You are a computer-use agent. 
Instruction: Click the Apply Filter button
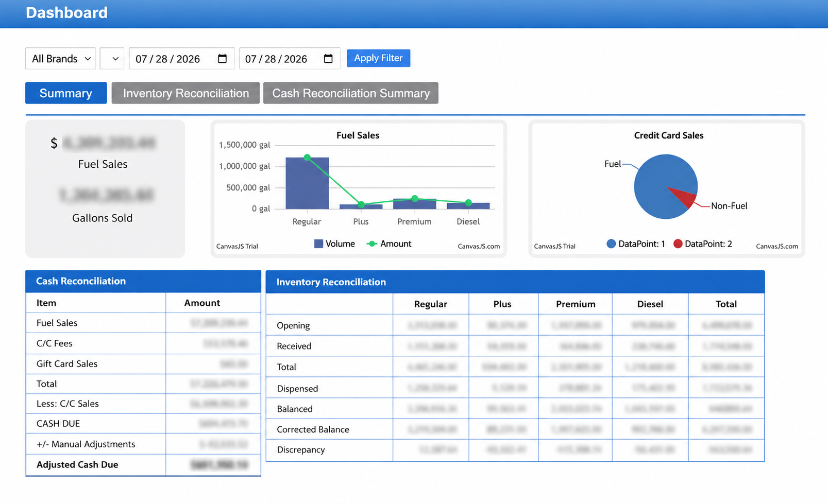378,58
